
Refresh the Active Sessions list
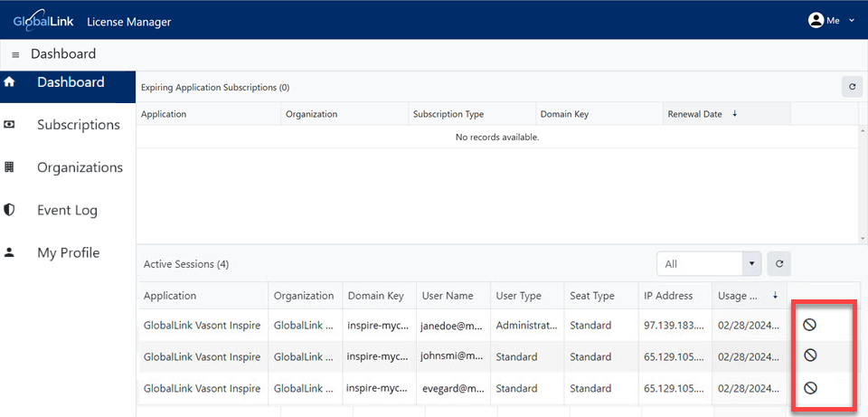coord(778,264)
